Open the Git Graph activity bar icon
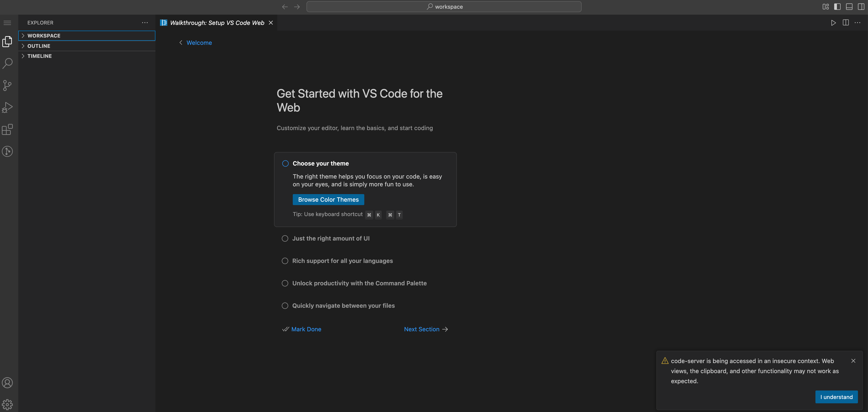Screen dimensions: 868x412 click(x=7, y=151)
